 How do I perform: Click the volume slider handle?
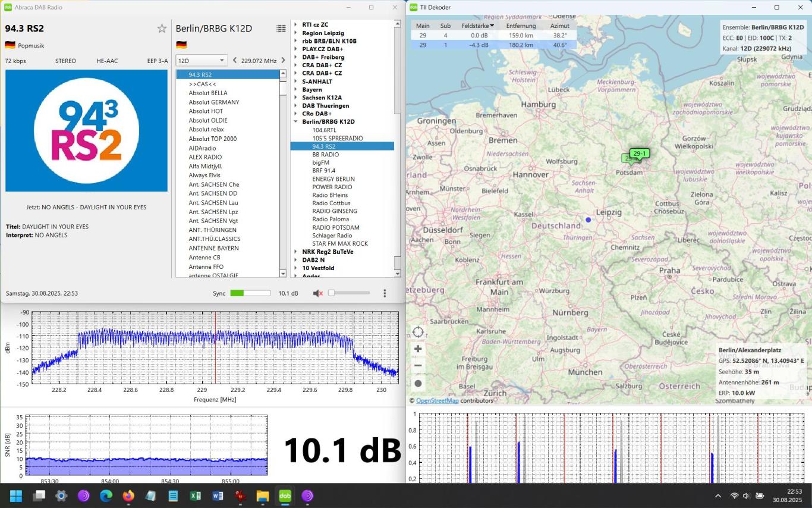click(331, 293)
